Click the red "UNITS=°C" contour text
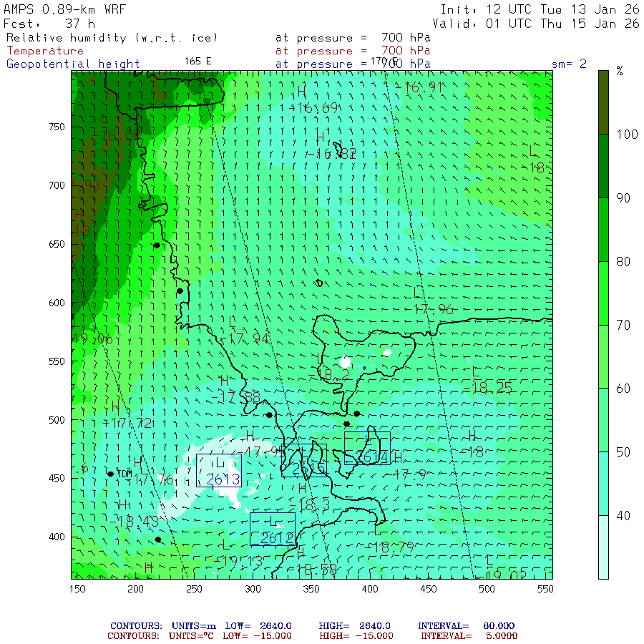The image size is (644, 644). (x=191, y=636)
